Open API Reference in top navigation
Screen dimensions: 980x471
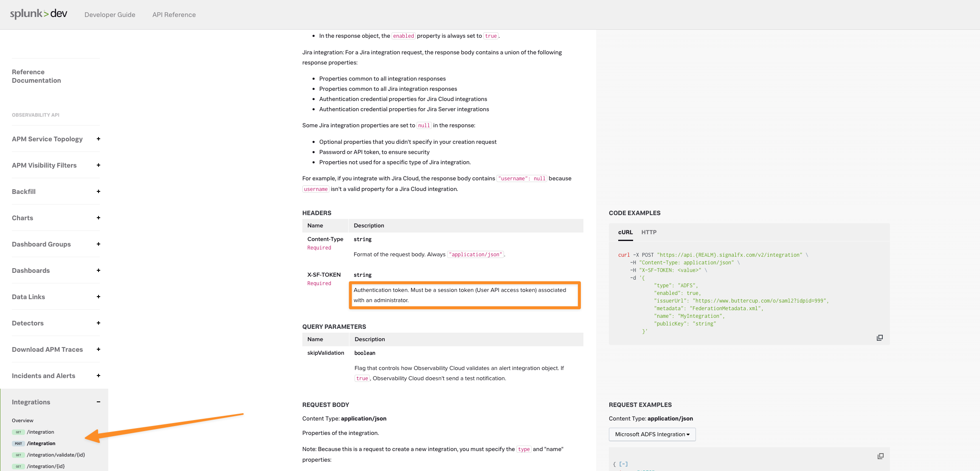pos(174,14)
